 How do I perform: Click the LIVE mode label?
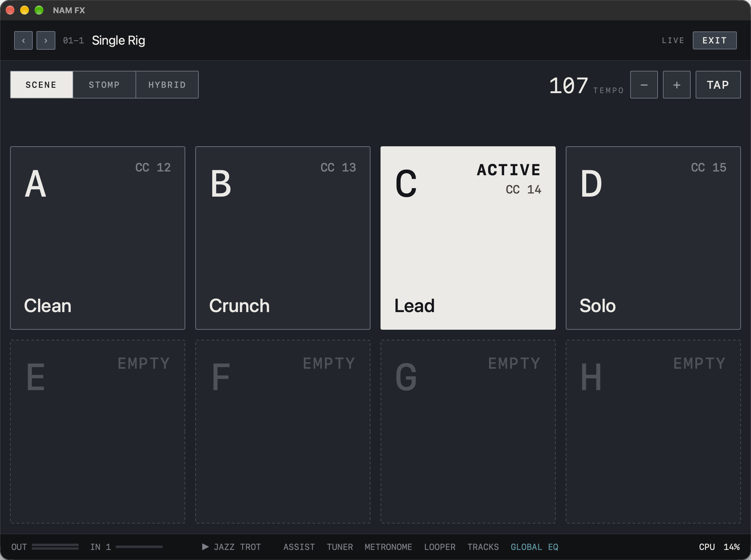click(x=673, y=40)
